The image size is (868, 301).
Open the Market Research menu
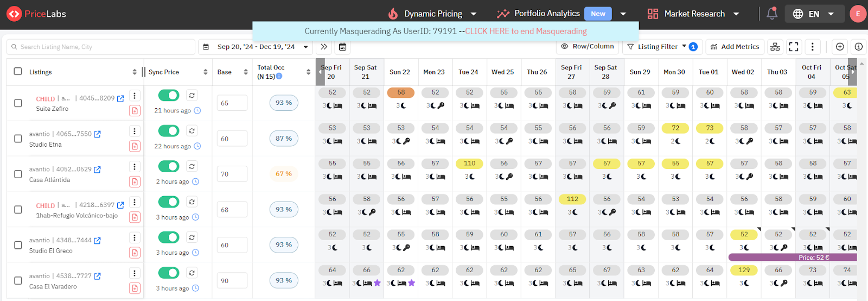(694, 14)
